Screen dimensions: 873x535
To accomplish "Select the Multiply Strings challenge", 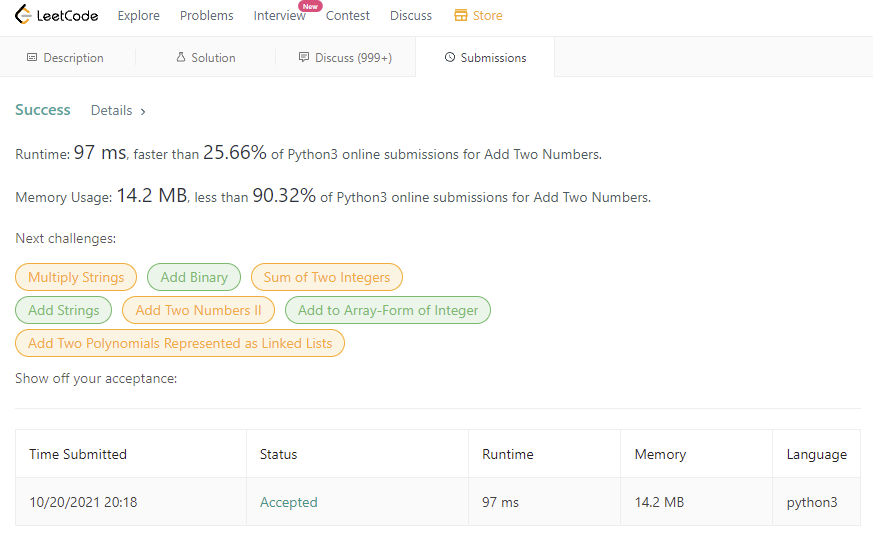I will coord(76,277).
